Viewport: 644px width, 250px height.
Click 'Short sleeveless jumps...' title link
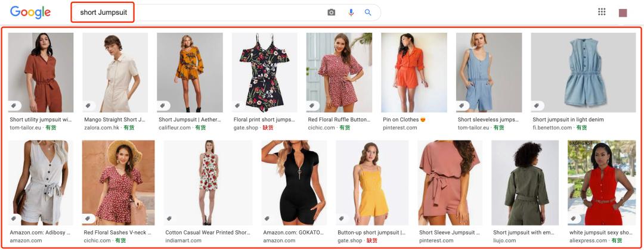488,120
